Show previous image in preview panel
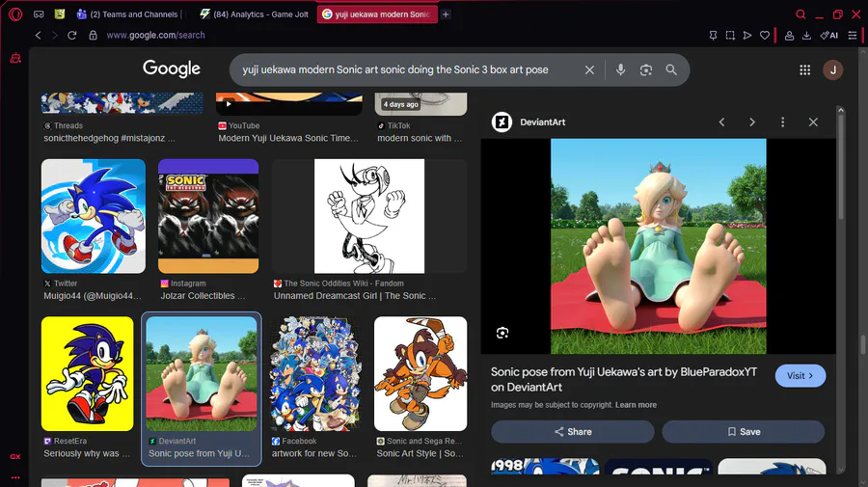Screen dimensions: 868x487 [721, 122]
